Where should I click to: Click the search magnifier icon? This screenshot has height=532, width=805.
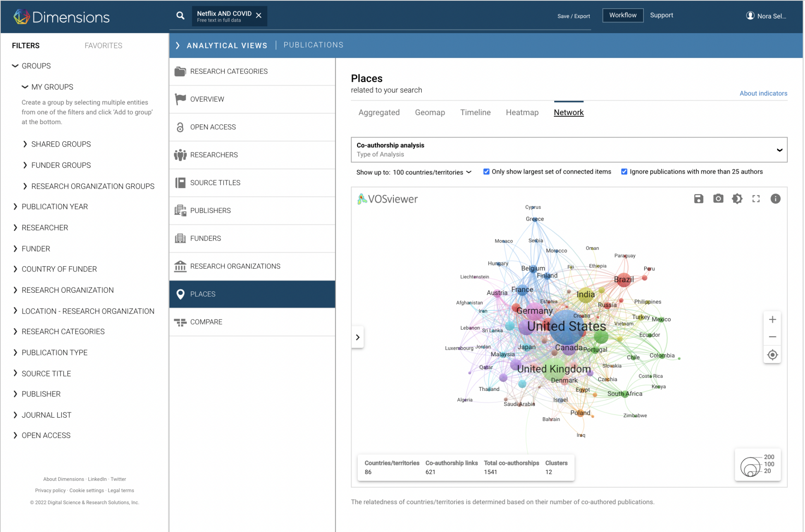click(x=180, y=16)
